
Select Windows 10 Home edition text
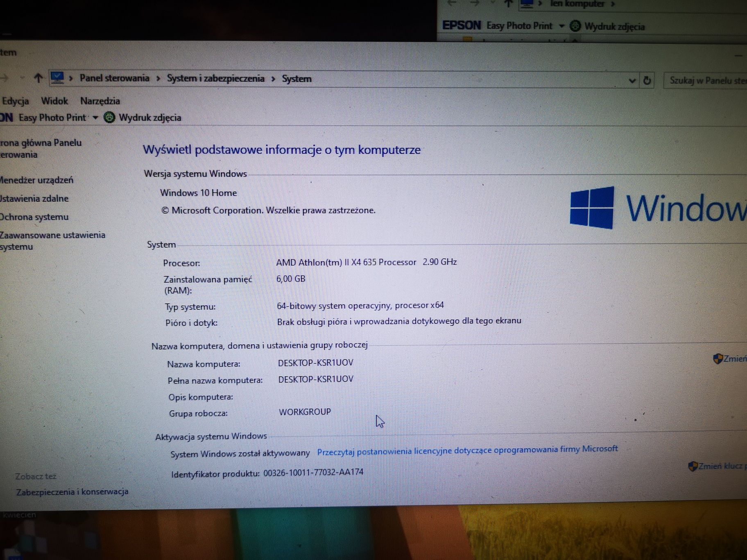pos(199,193)
